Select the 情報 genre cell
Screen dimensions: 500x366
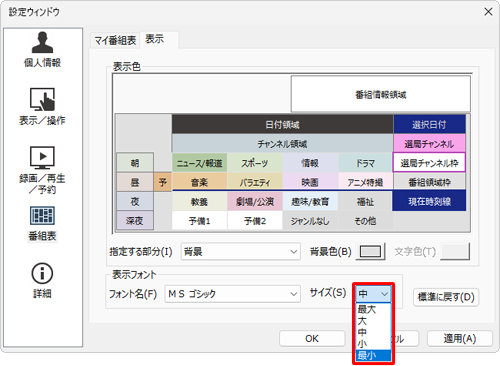coord(310,163)
